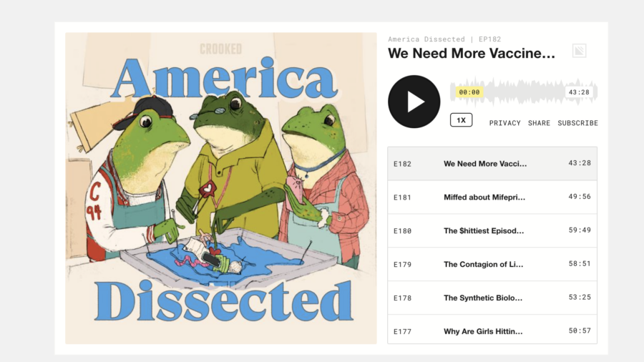
Task: Select episode E182 We Need More Vacci...
Action: pos(492,163)
